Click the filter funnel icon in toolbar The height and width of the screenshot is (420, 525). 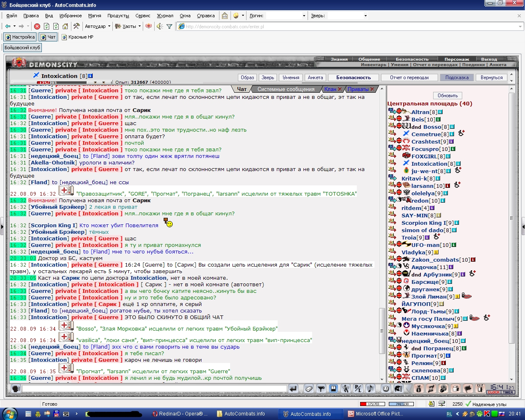coord(169,26)
